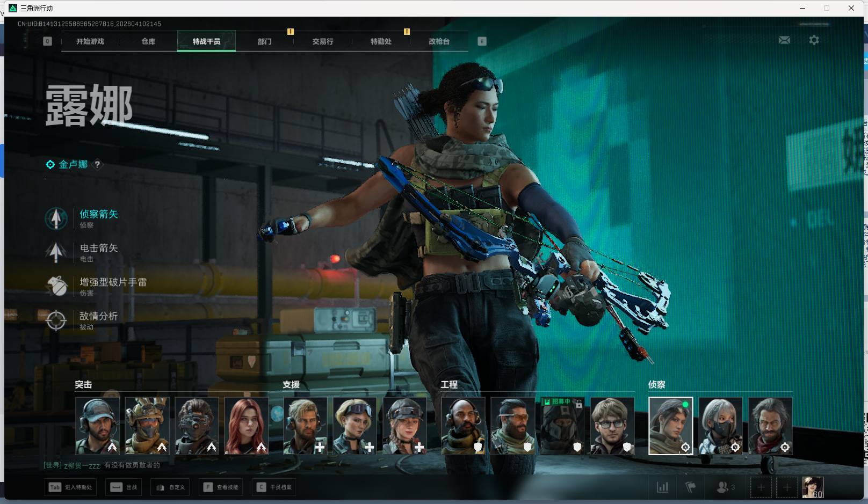Viewport: 868px width, 504px height.
Task: Select the 侦察箭矢 skill icon
Action: 56,218
